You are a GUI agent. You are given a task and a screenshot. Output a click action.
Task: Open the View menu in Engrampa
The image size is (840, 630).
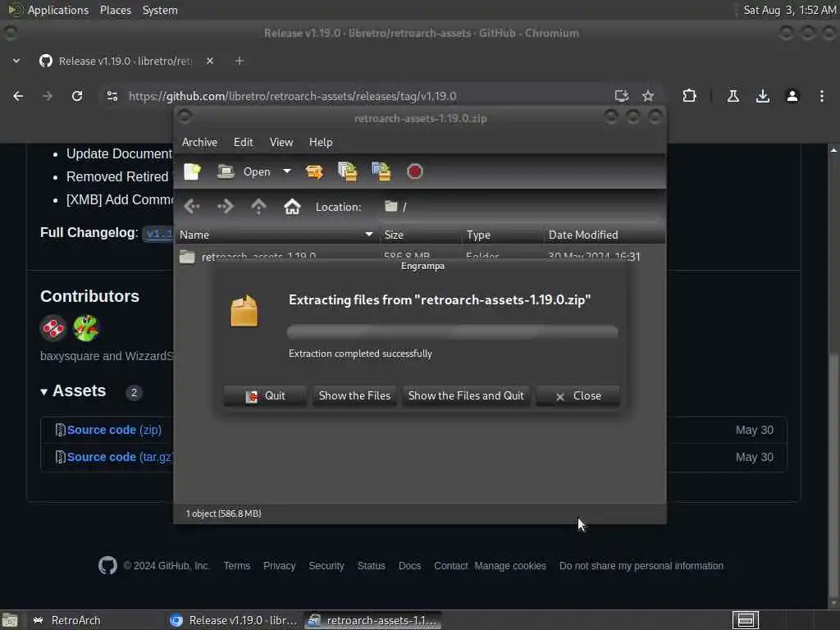[x=281, y=142]
